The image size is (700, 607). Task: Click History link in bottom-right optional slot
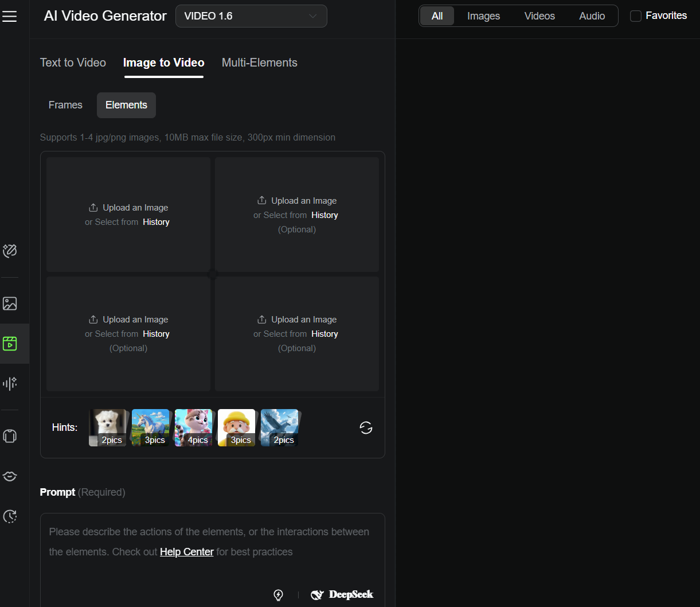(x=324, y=334)
